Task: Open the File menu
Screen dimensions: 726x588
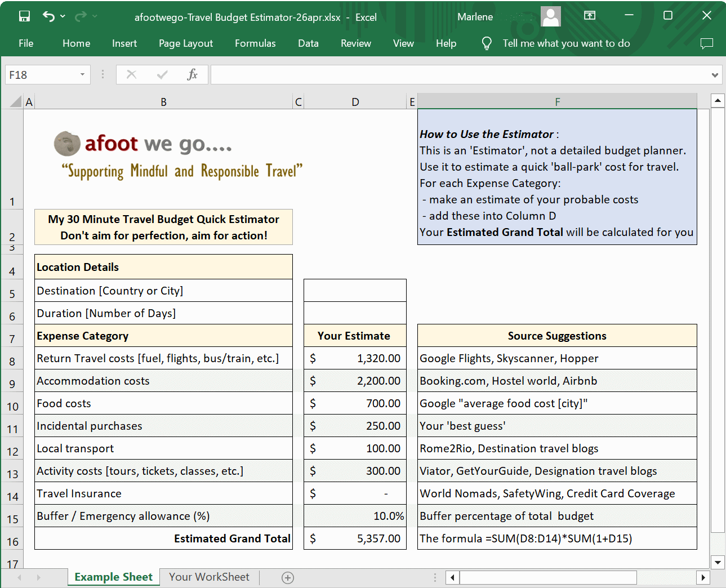Action: coord(26,43)
